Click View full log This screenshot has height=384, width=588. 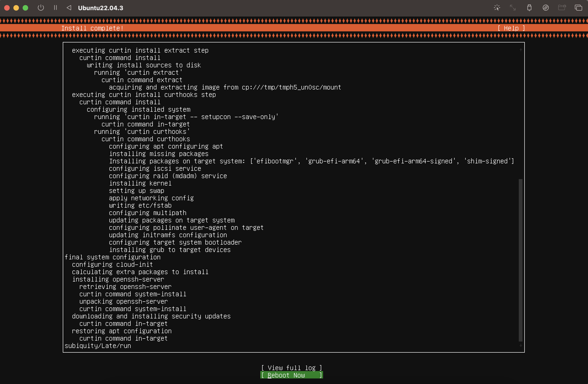click(291, 368)
